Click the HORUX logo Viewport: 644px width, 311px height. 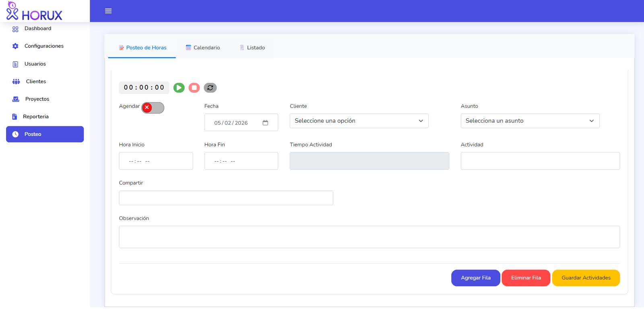coord(35,11)
